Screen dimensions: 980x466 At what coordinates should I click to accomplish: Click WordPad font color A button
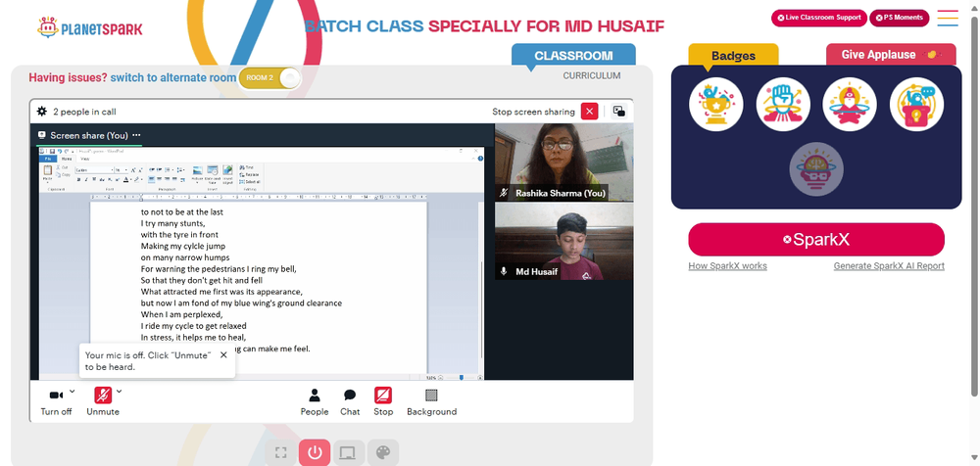[x=125, y=179]
